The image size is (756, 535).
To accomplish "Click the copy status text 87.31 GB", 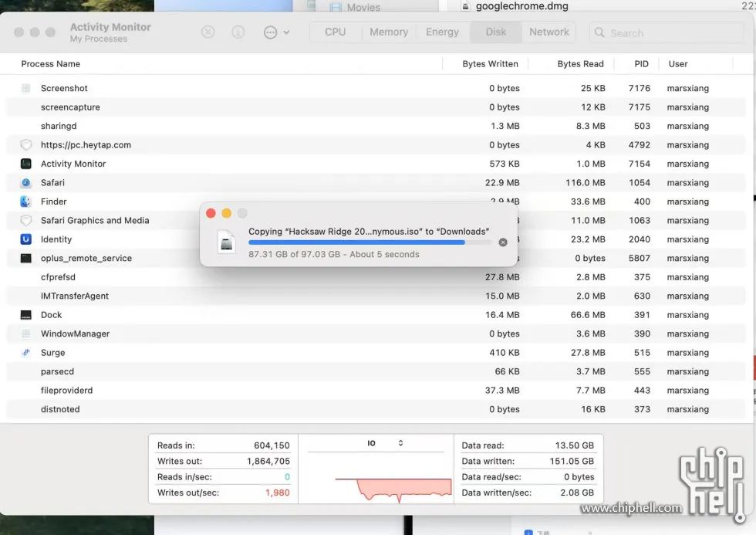I will pos(333,254).
